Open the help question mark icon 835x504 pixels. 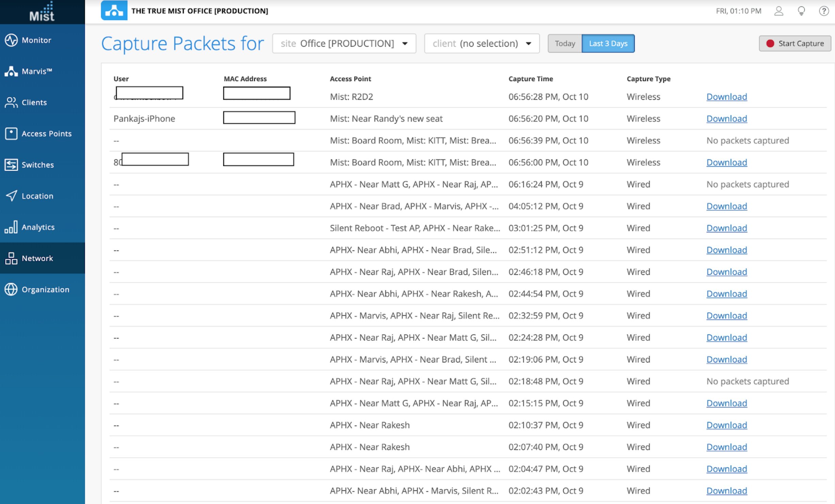(x=823, y=11)
